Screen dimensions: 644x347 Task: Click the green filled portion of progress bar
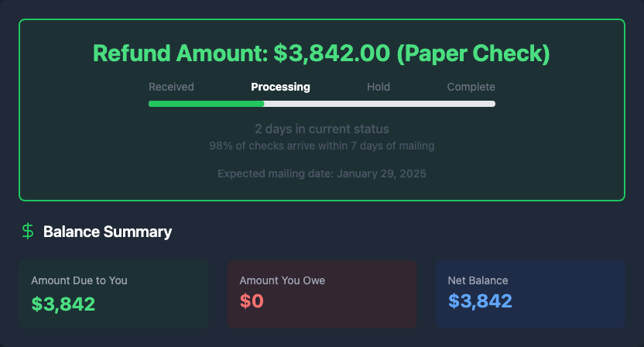(206, 103)
